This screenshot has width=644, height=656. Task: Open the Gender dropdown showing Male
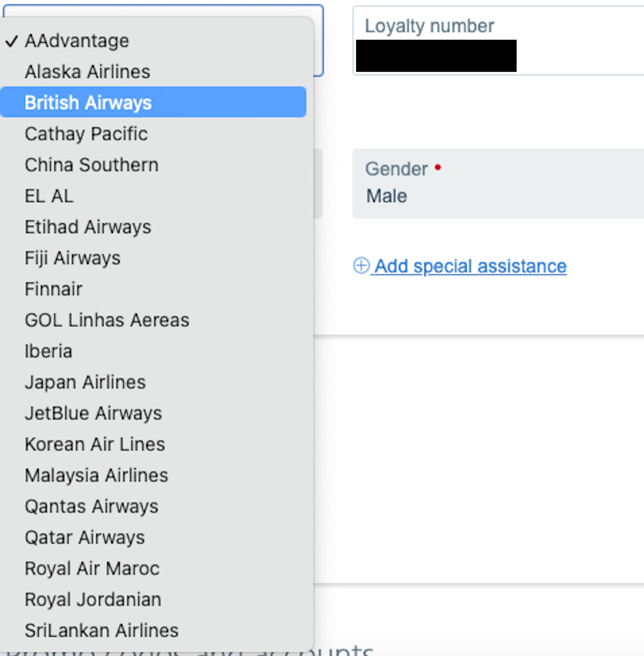pos(498,184)
